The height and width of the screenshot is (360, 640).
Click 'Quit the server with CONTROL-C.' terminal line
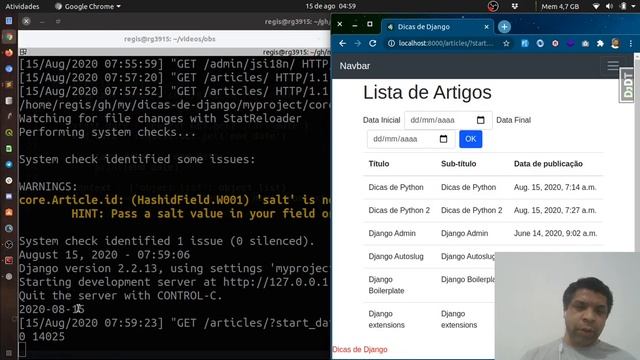121,296
